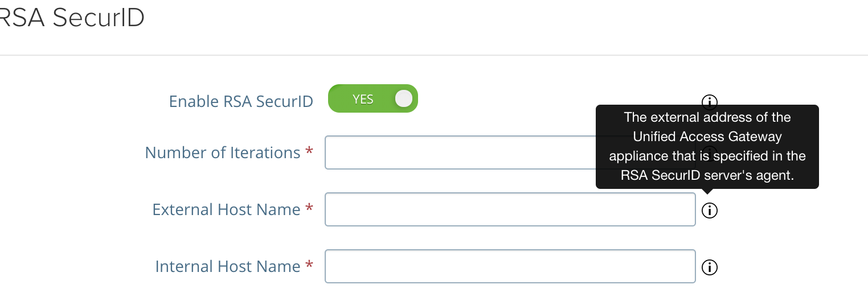
Task: Disable the Enable RSA SecurID toggle
Action: [x=373, y=99]
